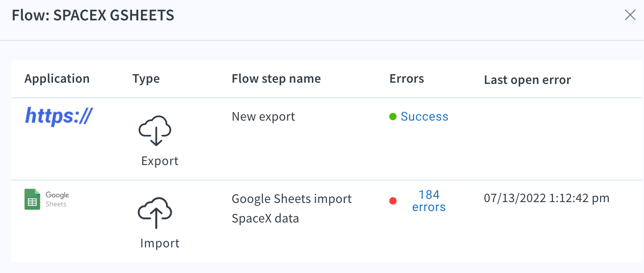
Task: Click the Google Sheets application icon
Action: [47, 199]
